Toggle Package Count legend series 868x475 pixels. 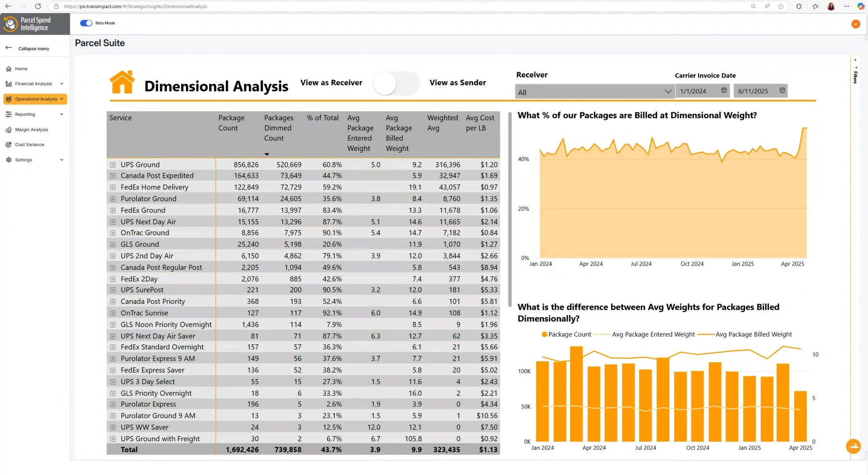click(566, 334)
